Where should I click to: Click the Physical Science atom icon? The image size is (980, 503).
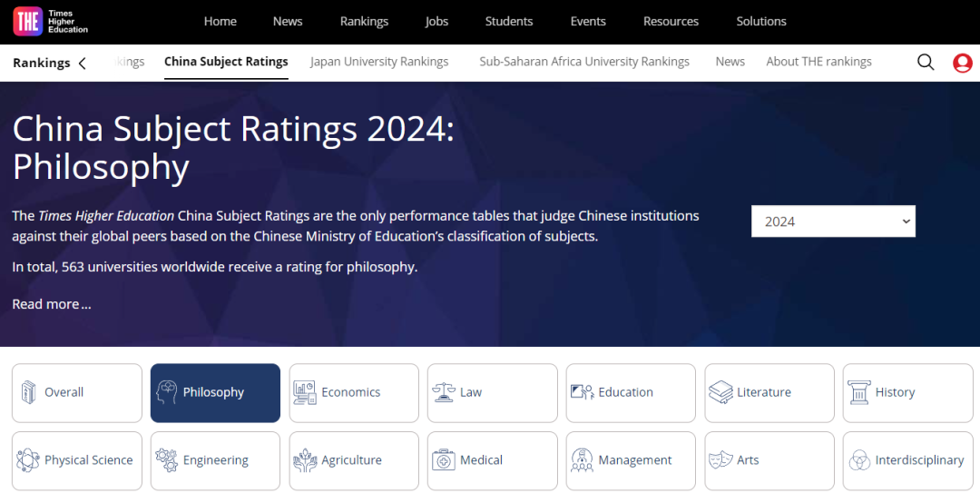[x=28, y=459]
